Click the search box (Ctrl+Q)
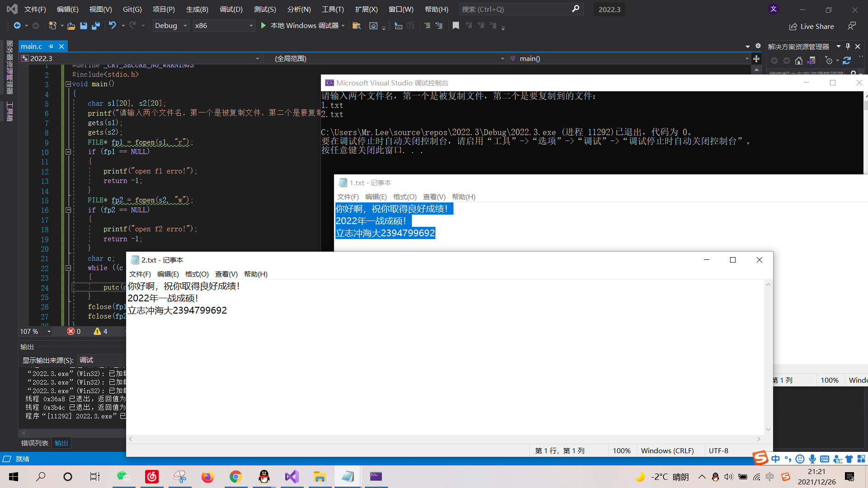 [x=515, y=9]
